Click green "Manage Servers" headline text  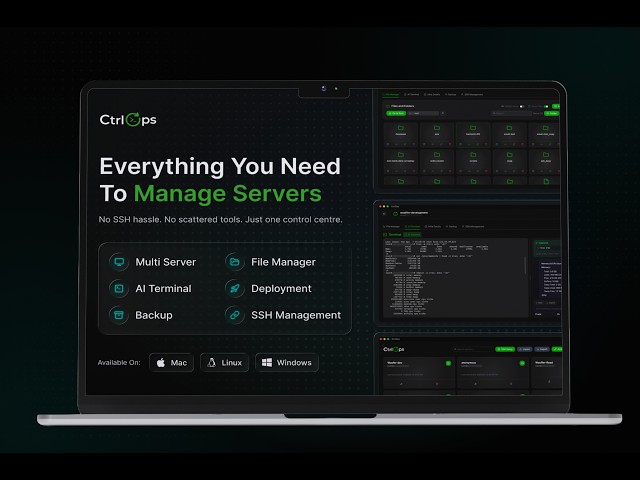coord(228,193)
